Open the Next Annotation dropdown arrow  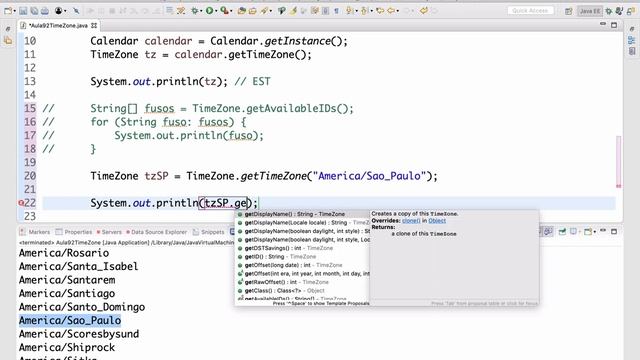[356, 11]
